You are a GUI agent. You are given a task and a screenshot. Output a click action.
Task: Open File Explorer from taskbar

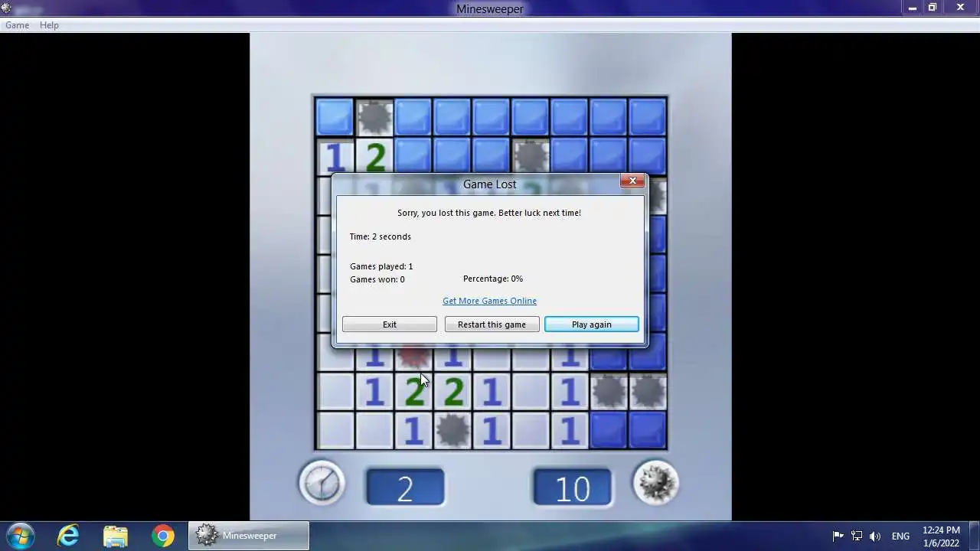pos(116,536)
